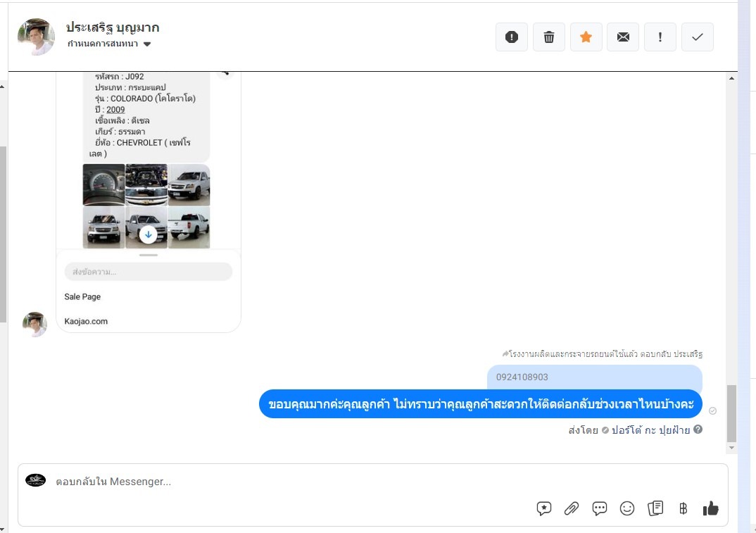Mark conversation unread with envelope icon

pyautogui.click(x=623, y=37)
